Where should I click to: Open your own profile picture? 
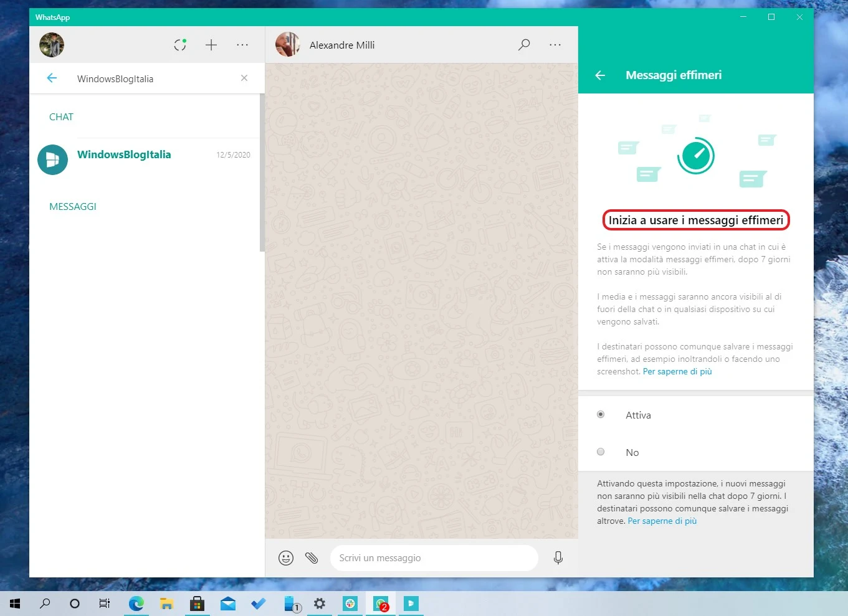(52, 44)
